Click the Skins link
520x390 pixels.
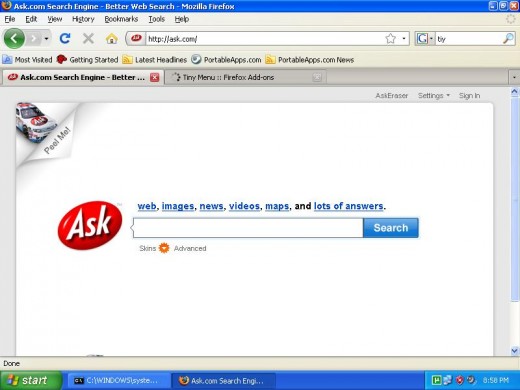coord(148,248)
